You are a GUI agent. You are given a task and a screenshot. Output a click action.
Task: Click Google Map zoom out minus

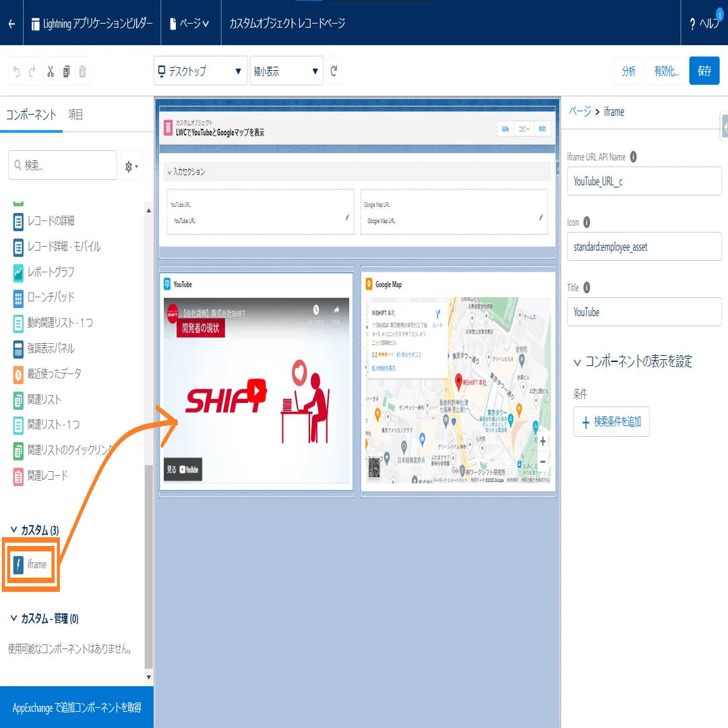[x=542, y=462]
